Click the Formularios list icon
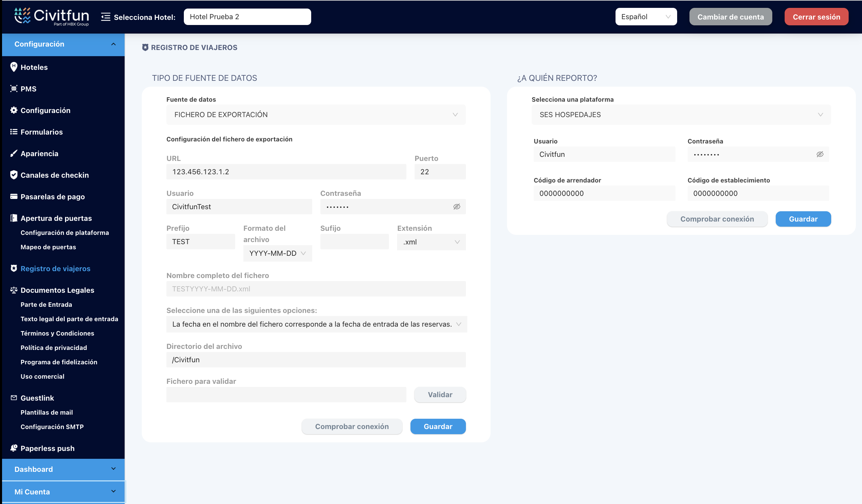The width and height of the screenshot is (862, 504). (14, 132)
